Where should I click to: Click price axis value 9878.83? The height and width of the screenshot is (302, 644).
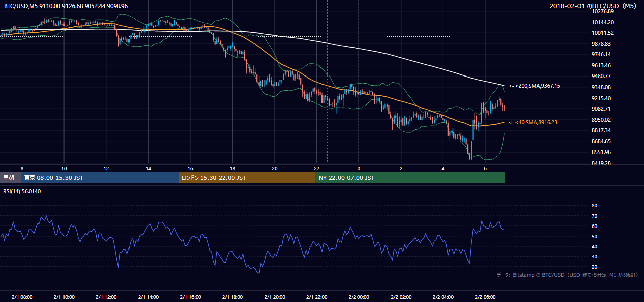[x=601, y=44]
